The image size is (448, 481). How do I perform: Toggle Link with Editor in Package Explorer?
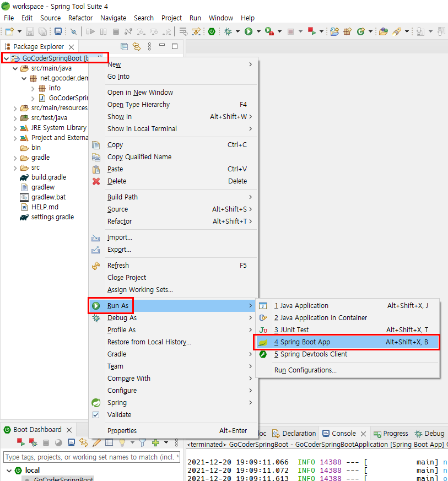[x=137, y=46]
